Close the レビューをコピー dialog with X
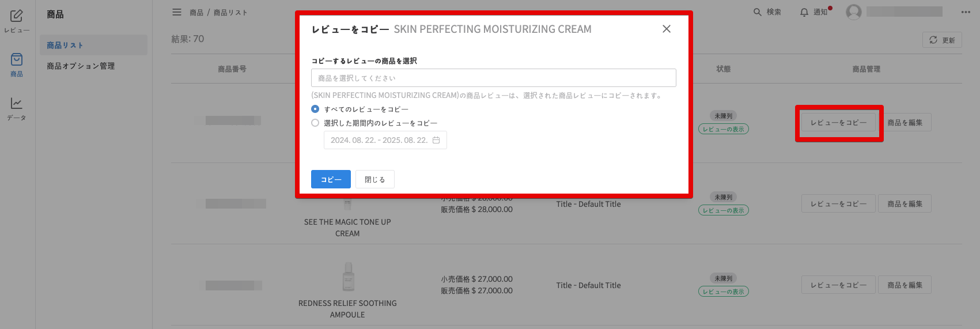This screenshot has width=980, height=329. tap(667, 29)
